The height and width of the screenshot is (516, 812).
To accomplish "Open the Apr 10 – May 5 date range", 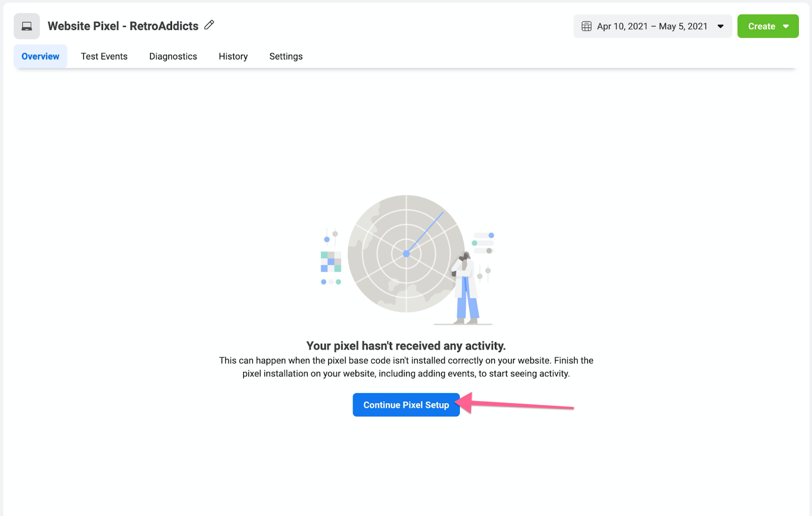I will [652, 26].
